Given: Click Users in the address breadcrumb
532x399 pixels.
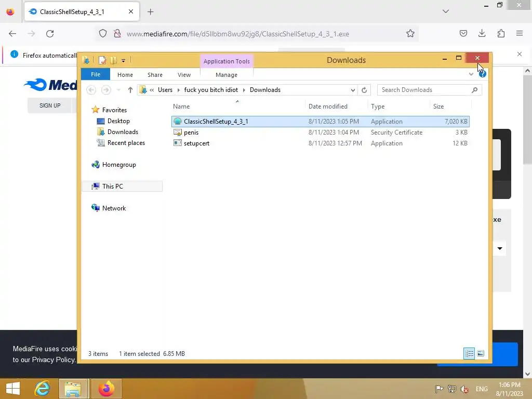Looking at the screenshot, I should [165, 90].
